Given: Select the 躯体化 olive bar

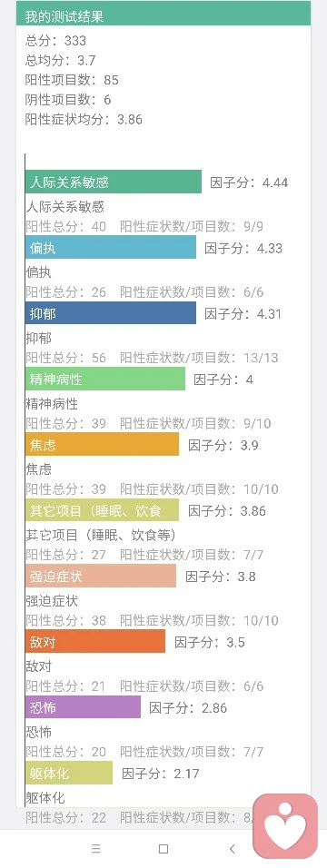Looking at the screenshot, I should 69,773.
